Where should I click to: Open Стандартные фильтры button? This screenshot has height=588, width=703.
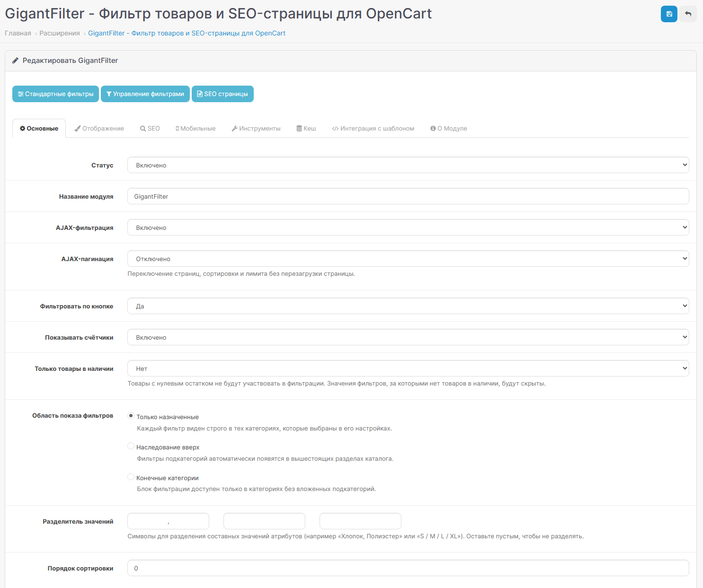click(x=55, y=94)
